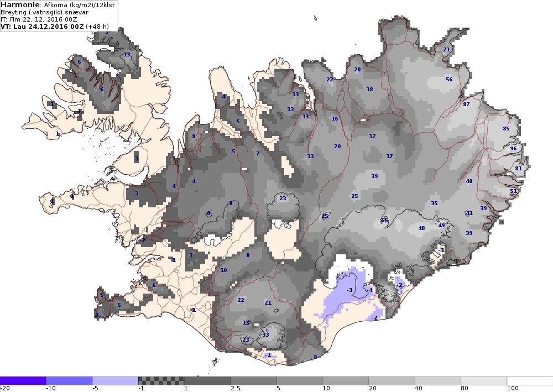Click the map value '35' in the east
The width and height of the screenshot is (553, 392).
click(434, 203)
